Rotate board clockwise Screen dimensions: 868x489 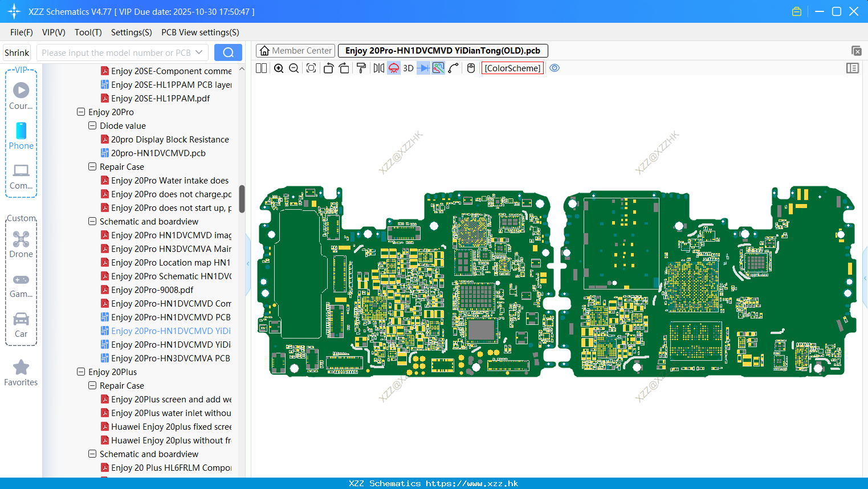tap(344, 68)
